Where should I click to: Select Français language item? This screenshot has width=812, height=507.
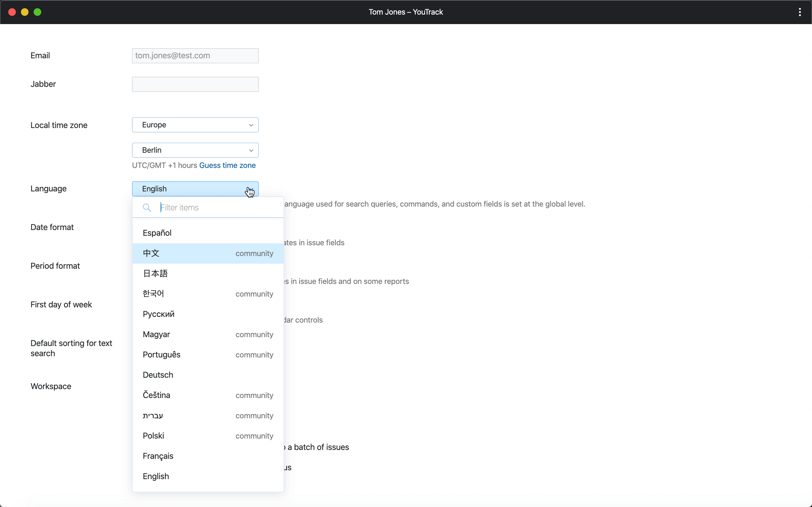click(x=158, y=456)
